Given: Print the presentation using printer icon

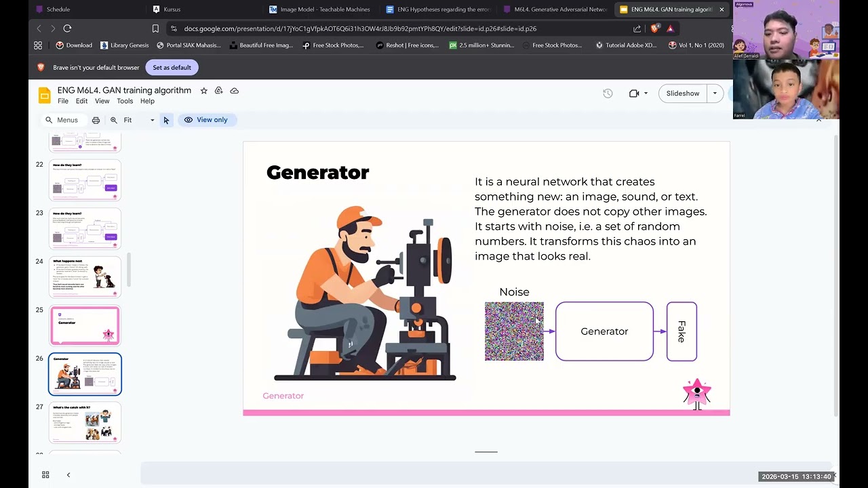Looking at the screenshot, I should pos(96,120).
